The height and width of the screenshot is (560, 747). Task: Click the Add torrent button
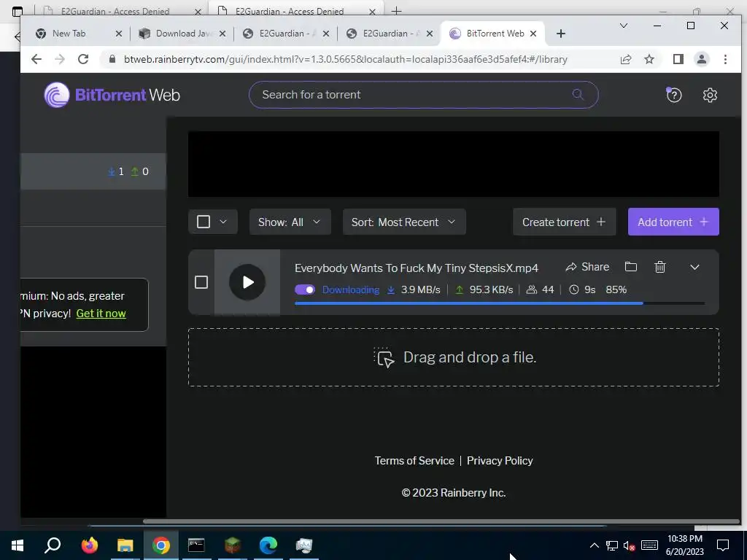673,222
